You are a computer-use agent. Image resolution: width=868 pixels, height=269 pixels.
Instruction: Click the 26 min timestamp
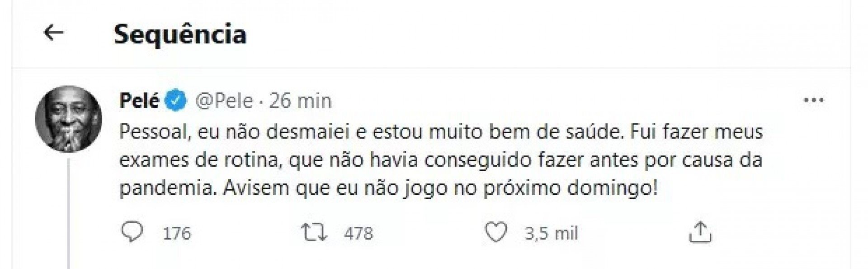tap(301, 101)
